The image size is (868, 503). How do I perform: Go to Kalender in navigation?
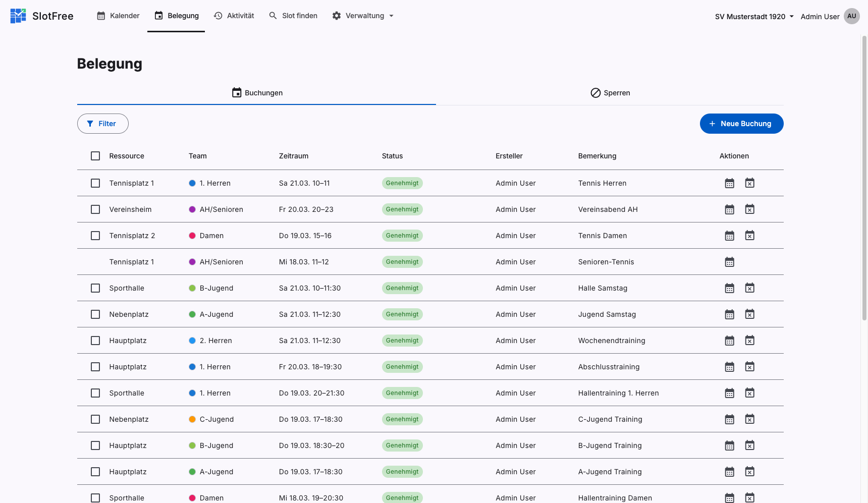118,16
